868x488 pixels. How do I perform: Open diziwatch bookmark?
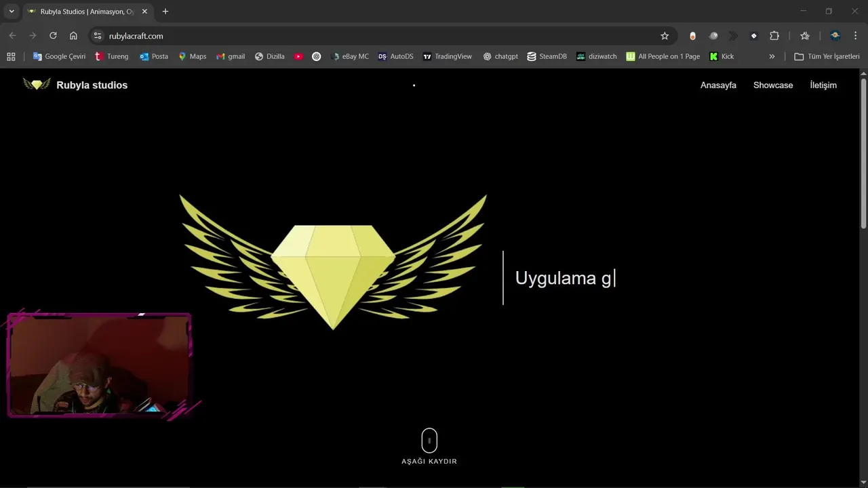(x=597, y=56)
